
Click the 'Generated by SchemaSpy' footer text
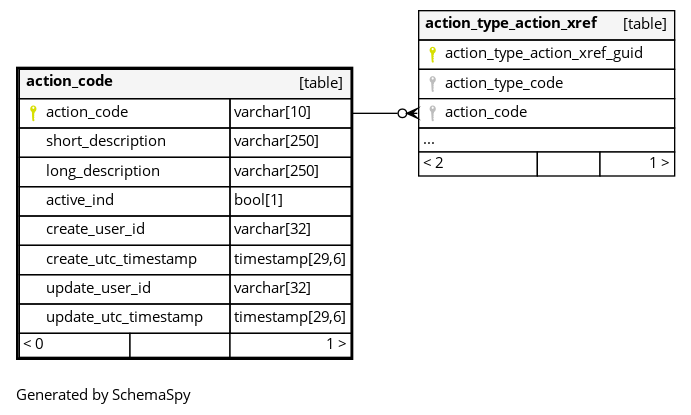pyautogui.click(x=103, y=395)
